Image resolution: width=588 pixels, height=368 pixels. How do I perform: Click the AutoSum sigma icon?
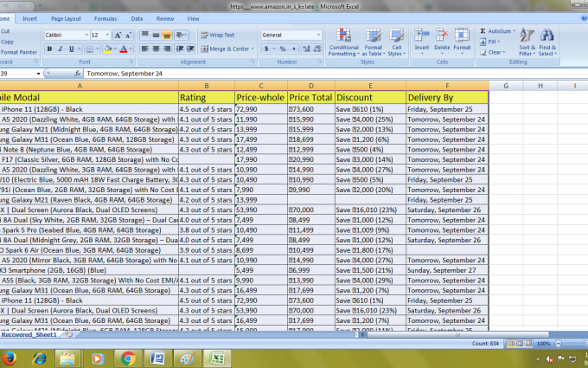483,31
